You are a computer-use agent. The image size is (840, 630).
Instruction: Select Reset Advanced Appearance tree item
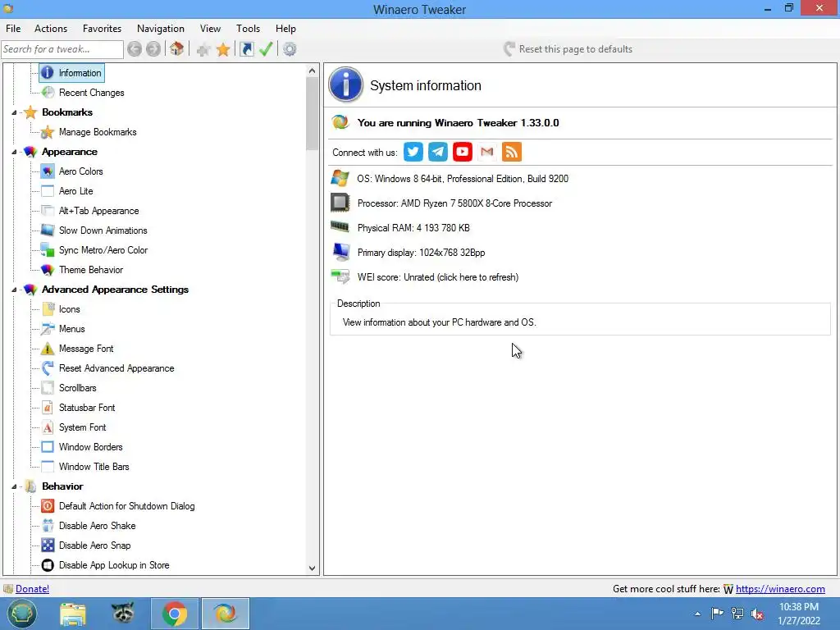click(116, 368)
